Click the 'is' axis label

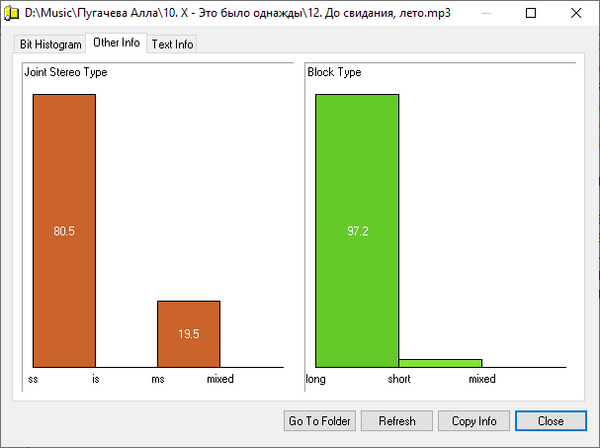coord(96,380)
